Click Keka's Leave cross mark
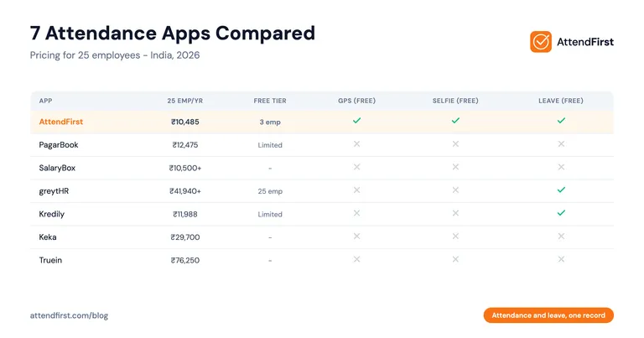This screenshot has width=644, height=338. point(561,237)
